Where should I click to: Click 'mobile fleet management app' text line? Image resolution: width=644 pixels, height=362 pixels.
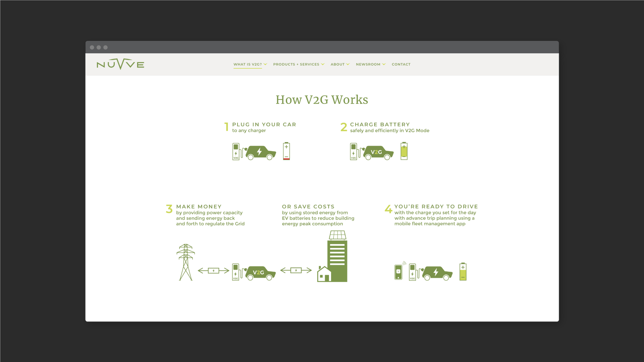click(430, 224)
